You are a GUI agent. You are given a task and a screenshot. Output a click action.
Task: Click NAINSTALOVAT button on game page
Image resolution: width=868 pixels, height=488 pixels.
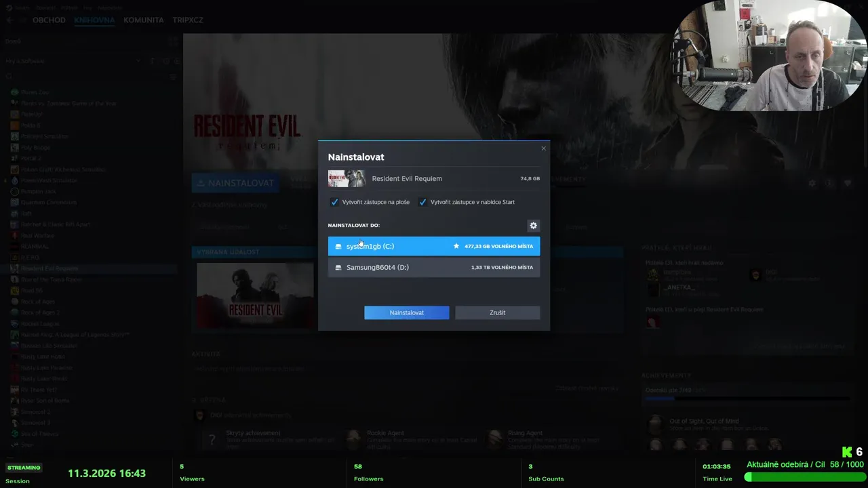(x=235, y=183)
